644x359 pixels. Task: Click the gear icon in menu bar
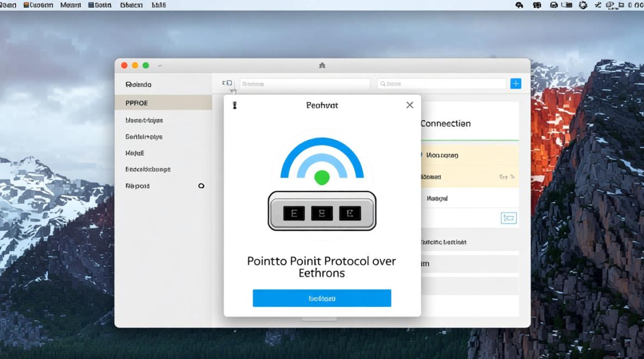point(583,5)
